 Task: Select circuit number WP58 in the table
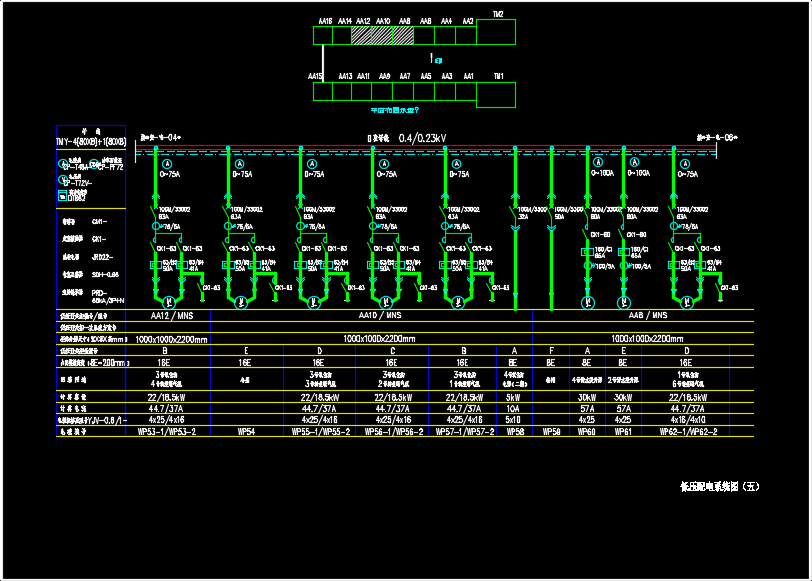[x=514, y=432]
